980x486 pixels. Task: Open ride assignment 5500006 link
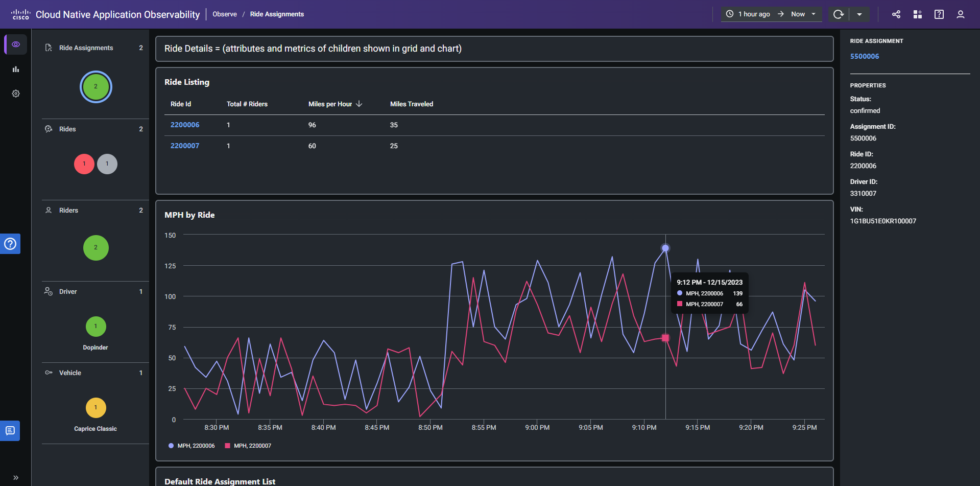(864, 56)
